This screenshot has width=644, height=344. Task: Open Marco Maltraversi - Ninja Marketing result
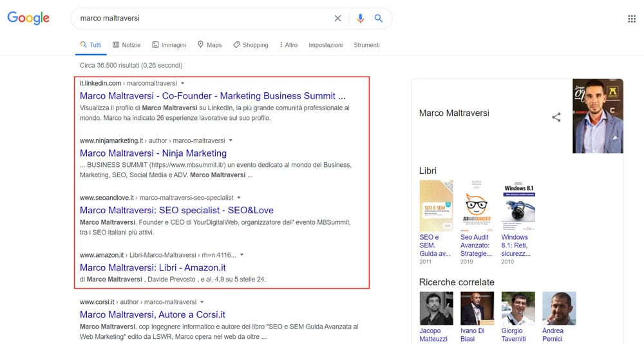pyautogui.click(x=153, y=153)
